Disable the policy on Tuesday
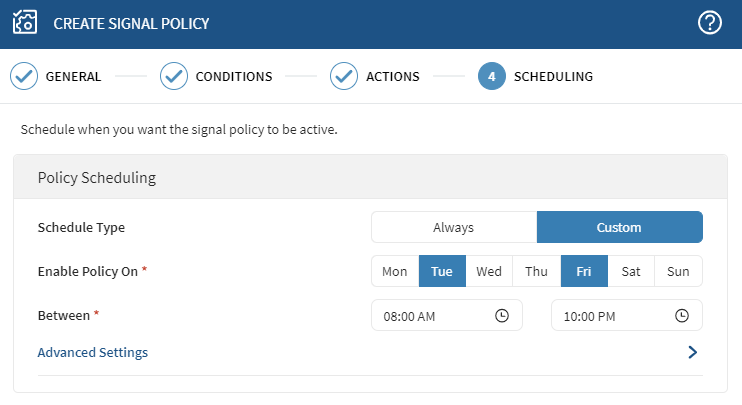This screenshot has width=742, height=405. click(442, 271)
